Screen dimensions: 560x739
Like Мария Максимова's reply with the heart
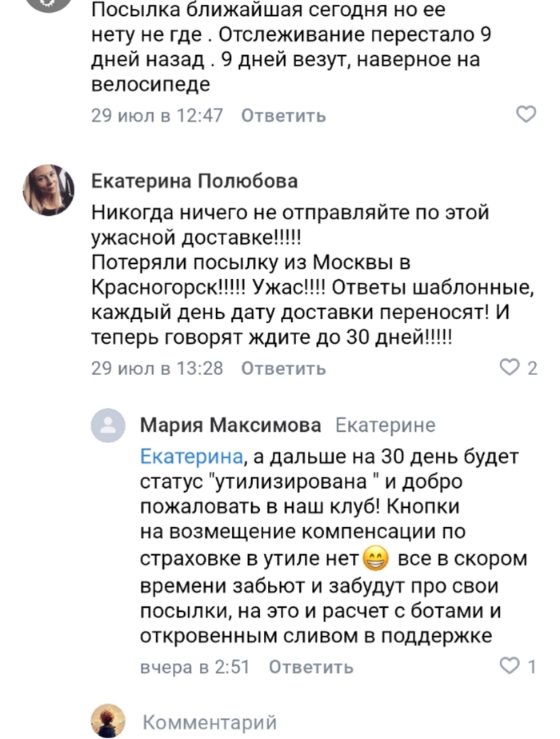[510, 665]
